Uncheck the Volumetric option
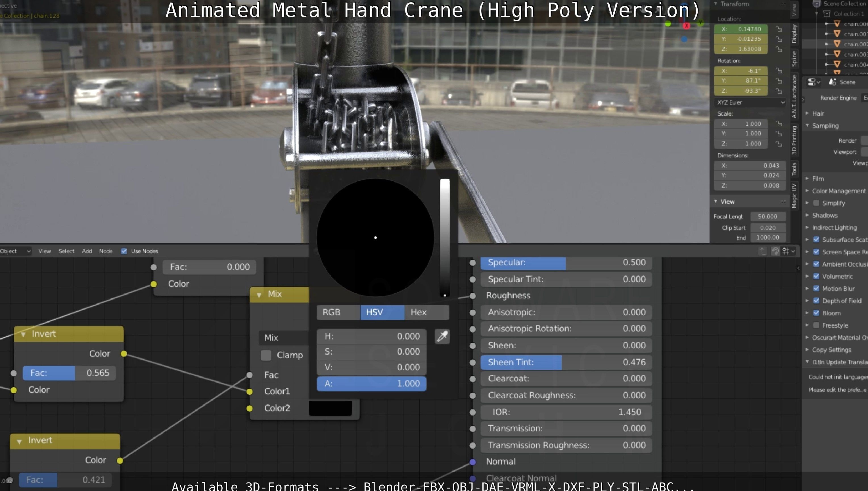This screenshot has height=491, width=868. [x=816, y=276]
